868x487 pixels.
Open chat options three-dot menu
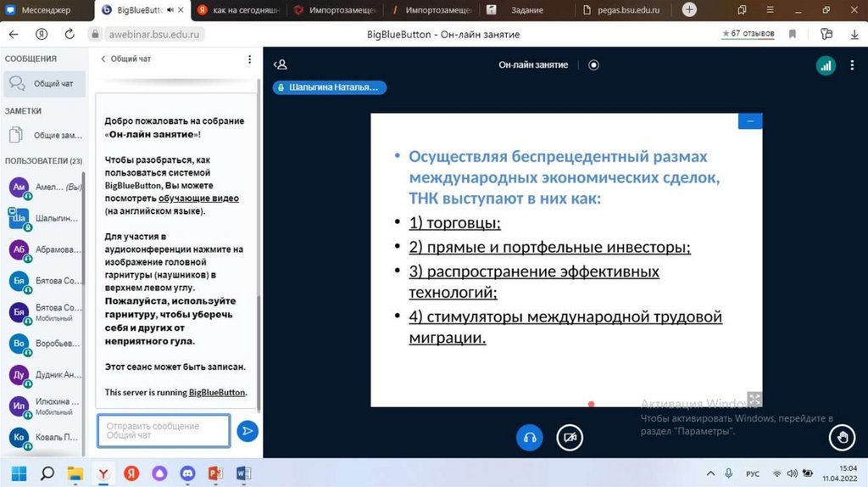(x=250, y=59)
